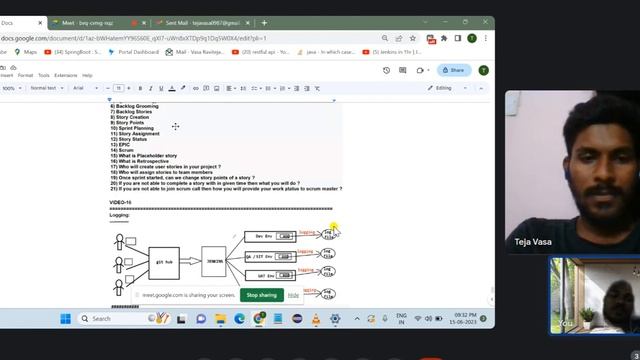Toggle the Chrome side panel
The image size is (640, 360).
click(x=458, y=38)
